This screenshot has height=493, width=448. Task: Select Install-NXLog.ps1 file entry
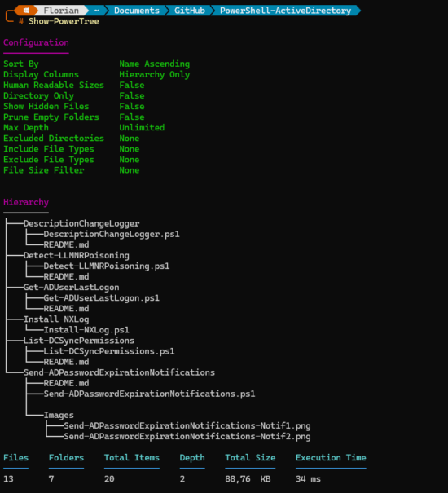86,330
